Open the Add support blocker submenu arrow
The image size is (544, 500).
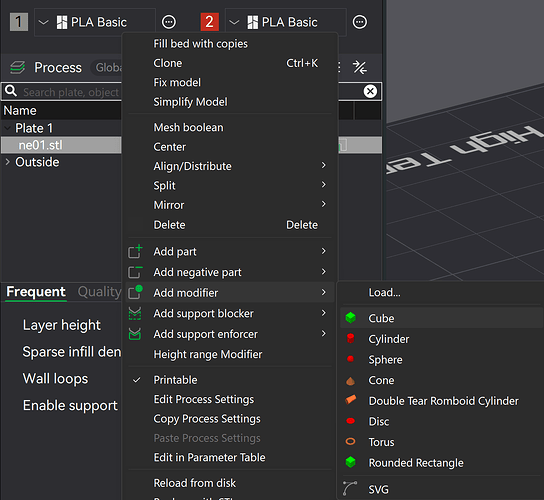[323, 313]
